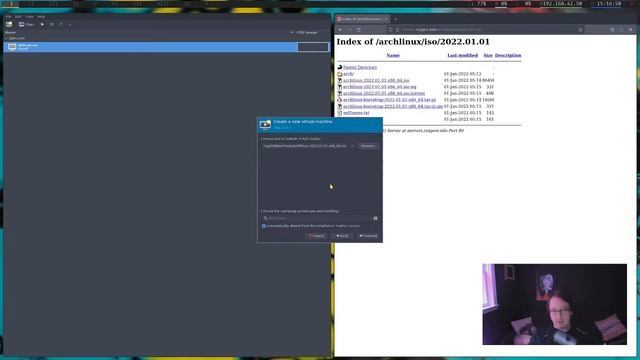Click the archlinux x86_64.iso.torrent link
The image size is (640, 360).
pyautogui.click(x=384, y=93)
